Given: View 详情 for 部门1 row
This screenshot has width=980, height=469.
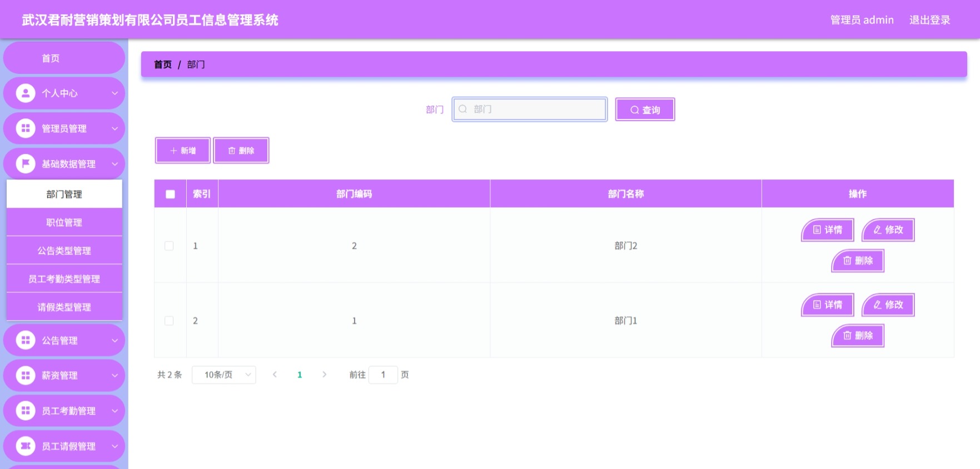Looking at the screenshot, I should [828, 305].
